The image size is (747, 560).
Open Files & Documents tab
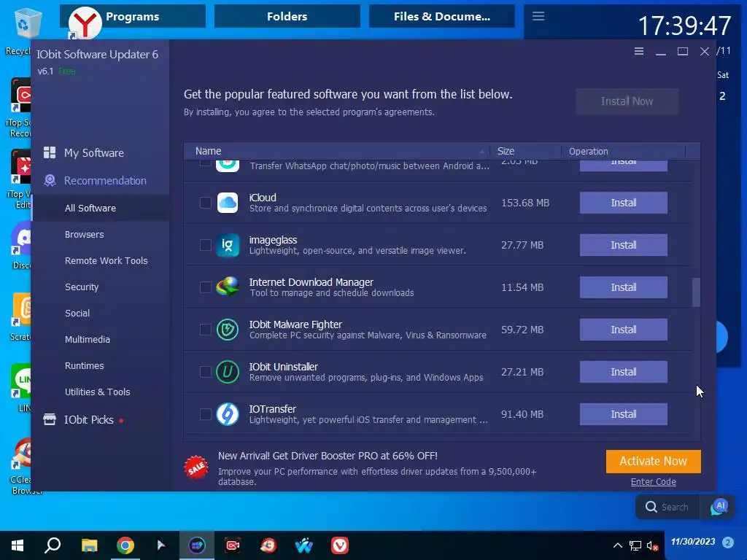pyautogui.click(x=441, y=16)
